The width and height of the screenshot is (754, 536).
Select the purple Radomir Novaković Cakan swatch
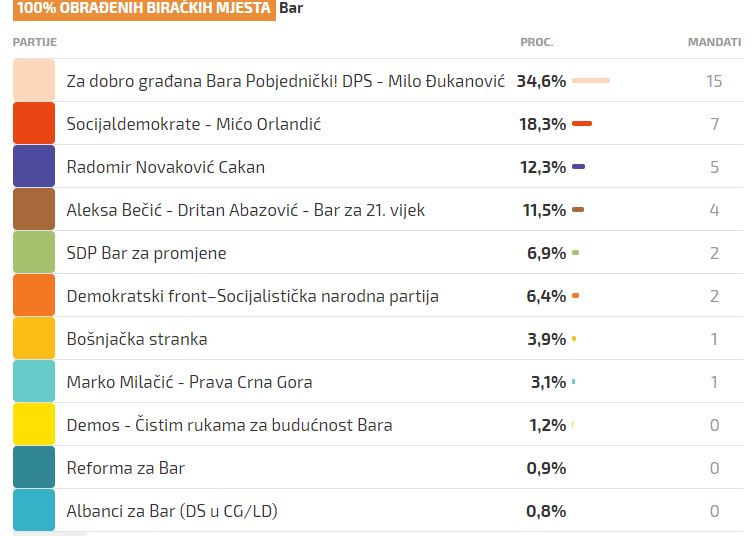click(x=34, y=166)
